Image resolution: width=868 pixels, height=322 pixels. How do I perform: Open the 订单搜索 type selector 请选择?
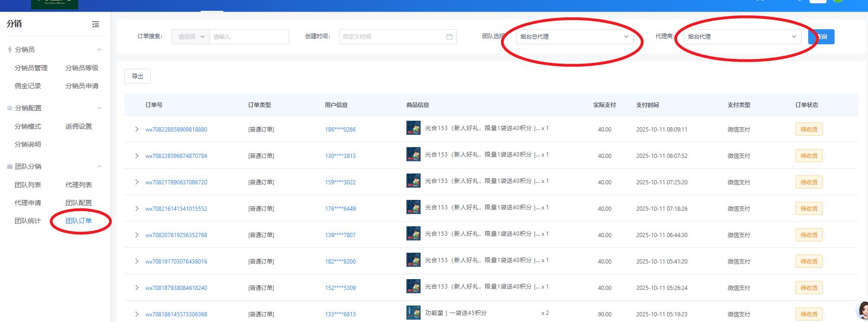(x=191, y=37)
